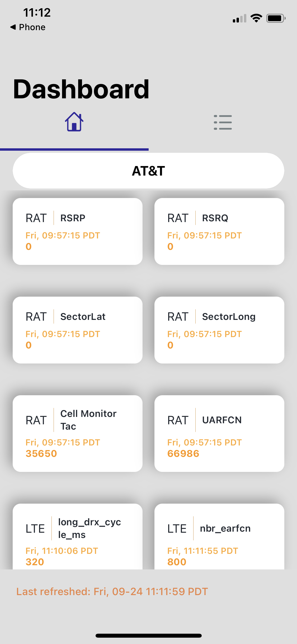Open the UARFCN card showing 66986
This screenshot has width=297, height=644.
[219, 434]
